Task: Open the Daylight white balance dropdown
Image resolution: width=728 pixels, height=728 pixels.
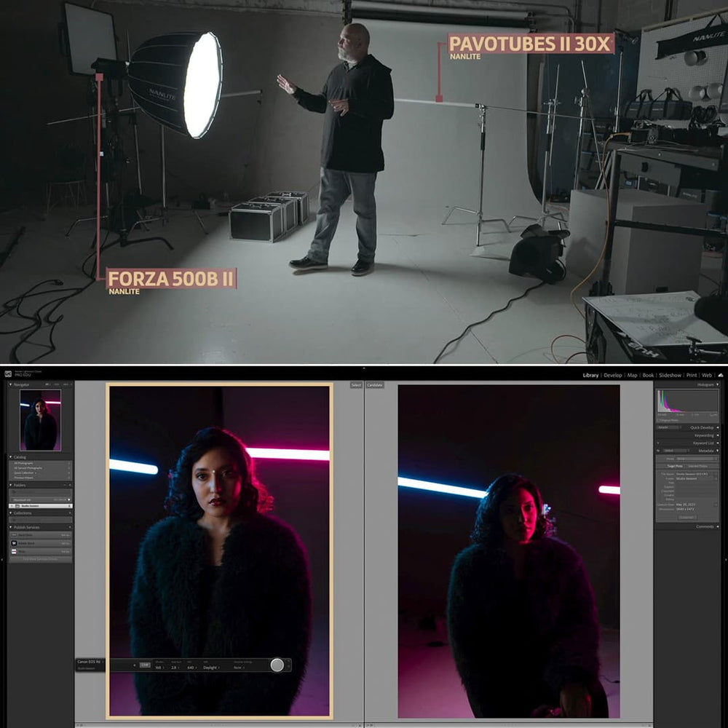Action: (x=210, y=666)
